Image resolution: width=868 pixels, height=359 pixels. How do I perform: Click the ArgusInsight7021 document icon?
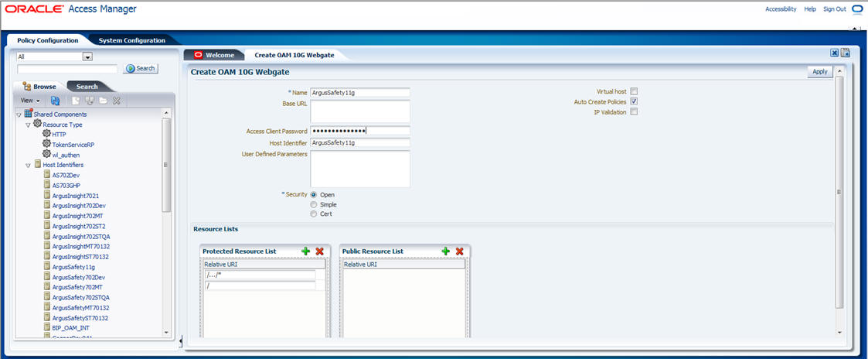tap(47, 196)
